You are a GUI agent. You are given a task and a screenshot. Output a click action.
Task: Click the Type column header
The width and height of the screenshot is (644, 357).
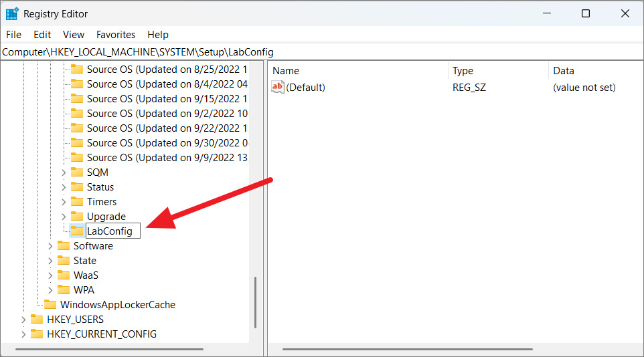498,71
